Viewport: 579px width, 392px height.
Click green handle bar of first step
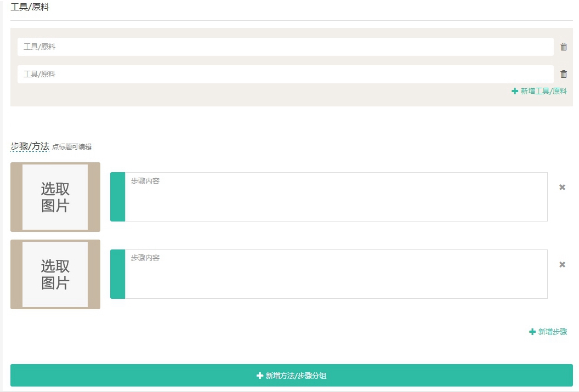tap(117, 197)
